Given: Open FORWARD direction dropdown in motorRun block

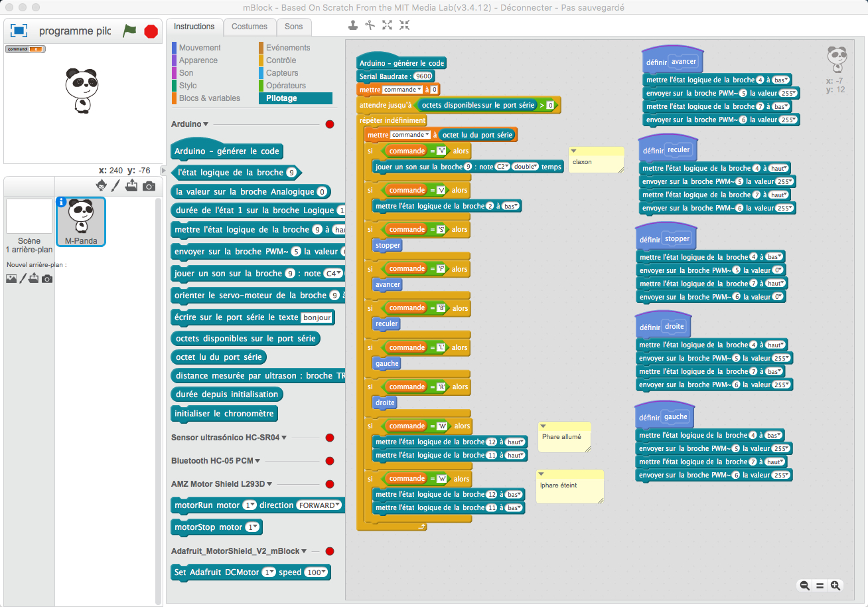Looking at the screenshot, I should tap(319, 505).
